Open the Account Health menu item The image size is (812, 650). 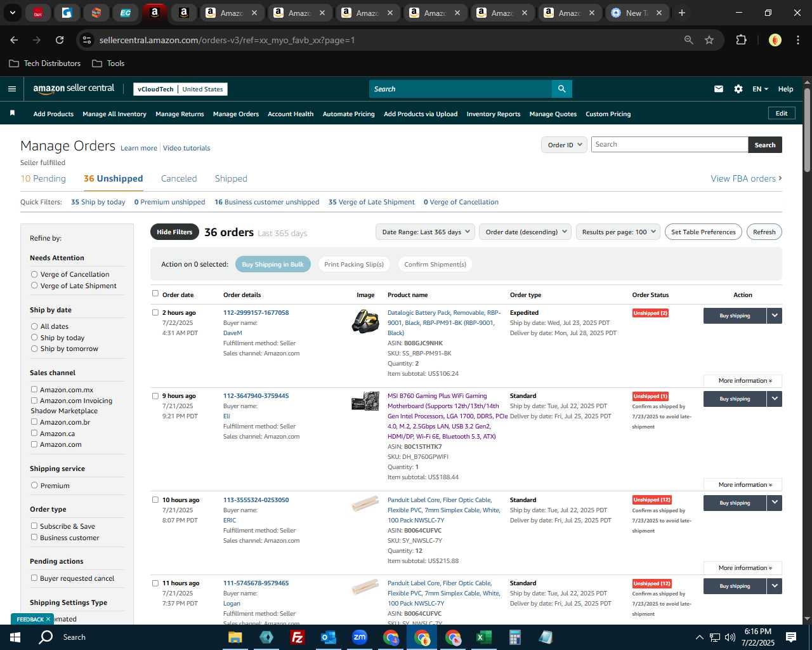coord(291,114)
